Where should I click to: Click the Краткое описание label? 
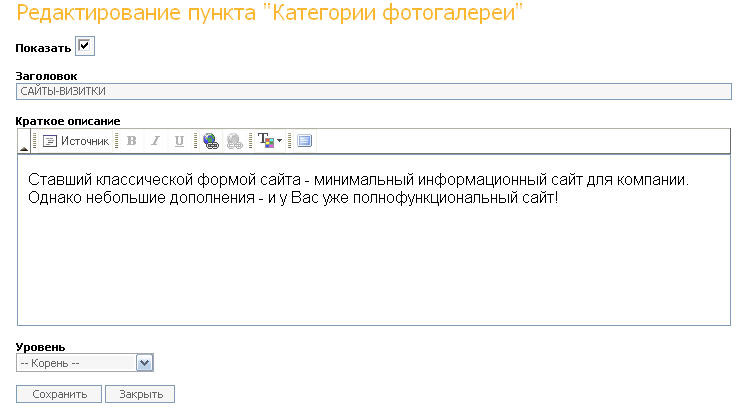[68, 121]
